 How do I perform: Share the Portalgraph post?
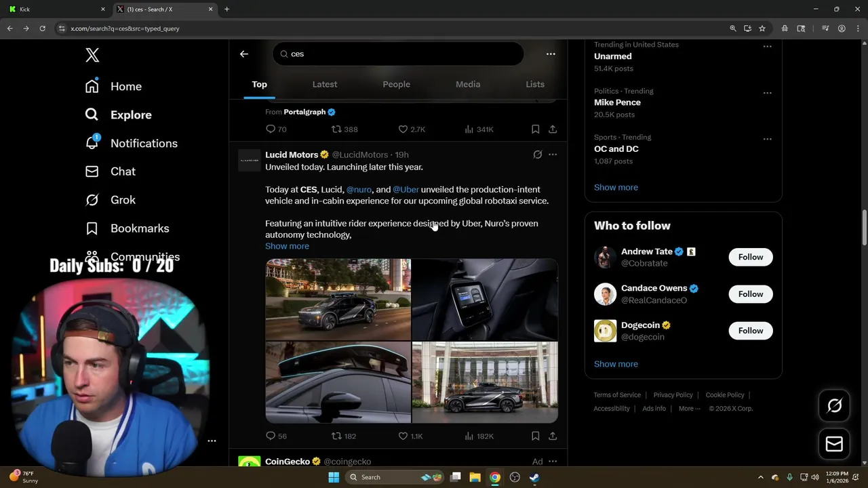pos(553,129)
